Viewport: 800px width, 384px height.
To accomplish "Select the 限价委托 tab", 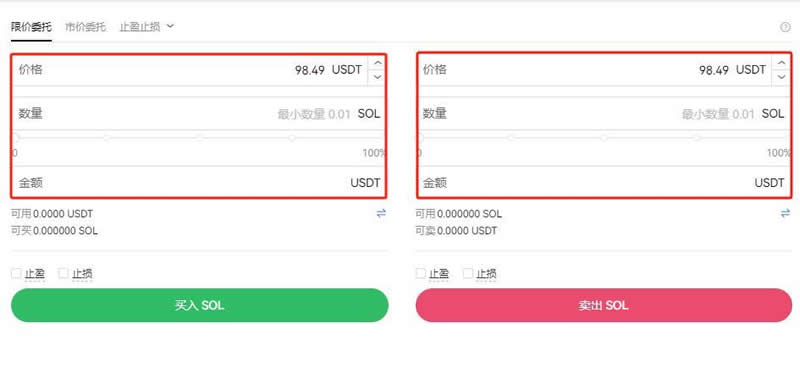I will [31, 27].
